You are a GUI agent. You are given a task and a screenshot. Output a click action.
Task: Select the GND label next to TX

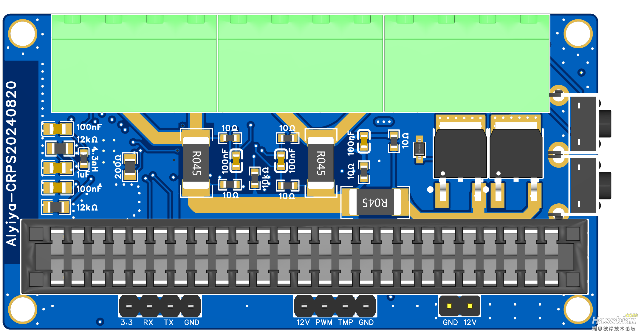click(192, 322)
